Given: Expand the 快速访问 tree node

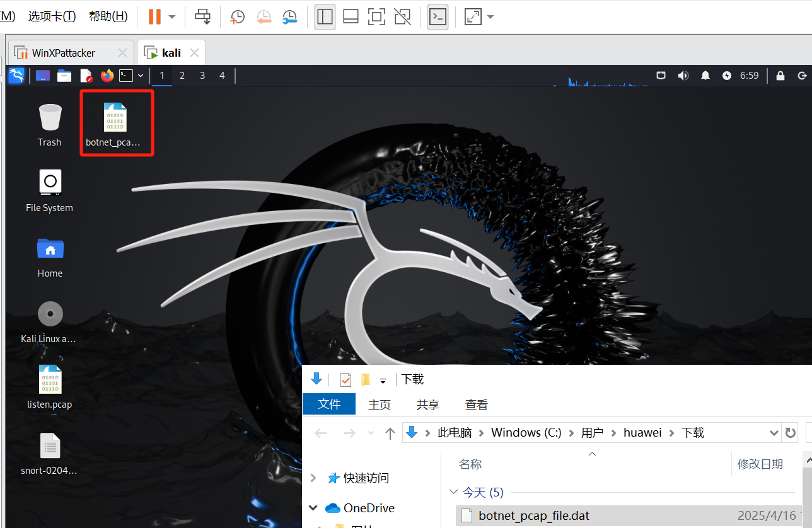Looking at the screenshot, I should (314, 478).
